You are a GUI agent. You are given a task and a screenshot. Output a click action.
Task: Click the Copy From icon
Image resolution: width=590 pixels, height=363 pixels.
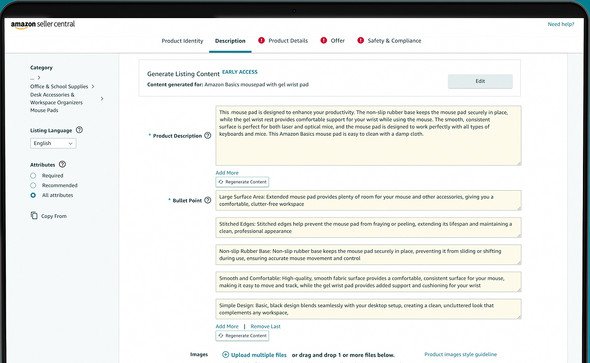coord(34,216)
